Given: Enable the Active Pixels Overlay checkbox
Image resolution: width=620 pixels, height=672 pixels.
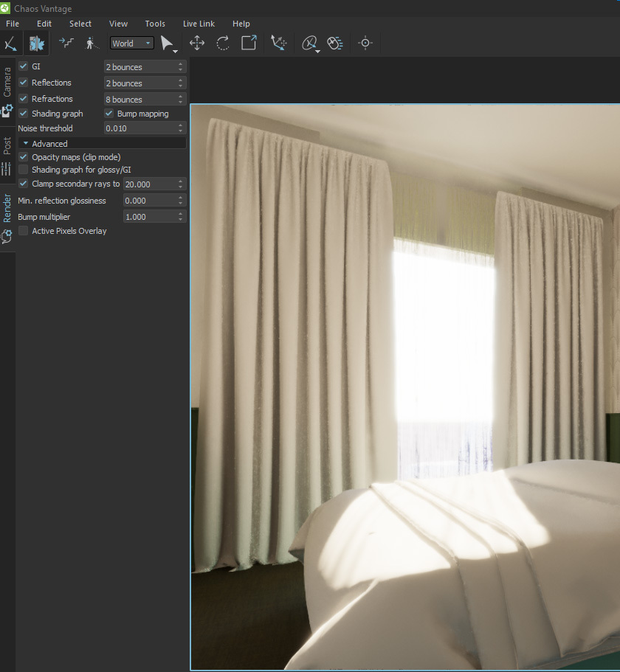Looking at the screenshot, I should 24,231.
